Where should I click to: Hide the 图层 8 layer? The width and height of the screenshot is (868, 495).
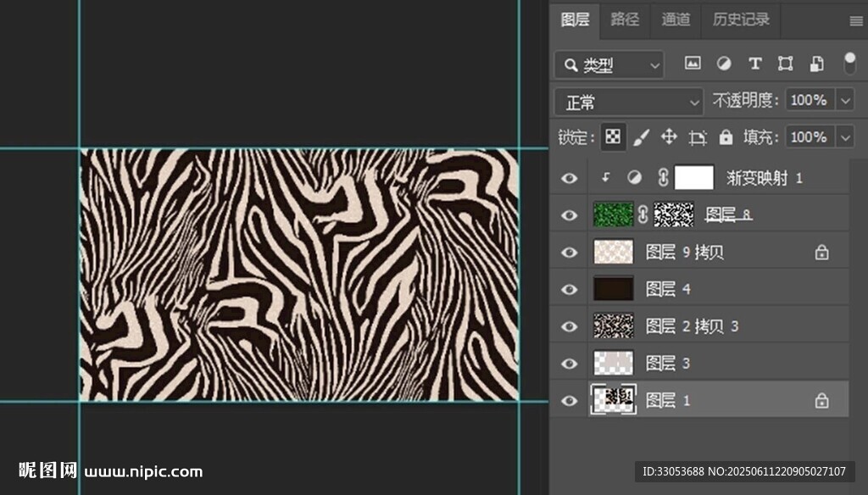(569, 214)
